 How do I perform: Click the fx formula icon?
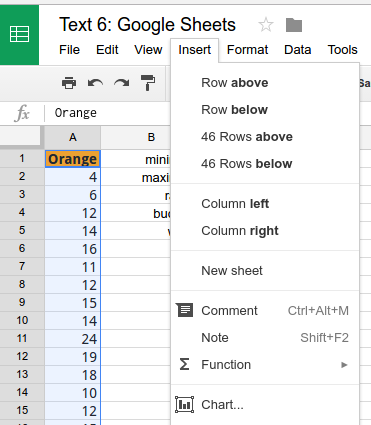pyautogui.click(x=22, y=113)
